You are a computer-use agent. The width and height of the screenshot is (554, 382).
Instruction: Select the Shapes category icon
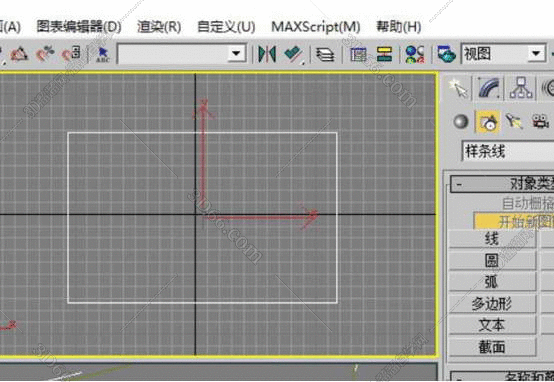click(488, 122)
